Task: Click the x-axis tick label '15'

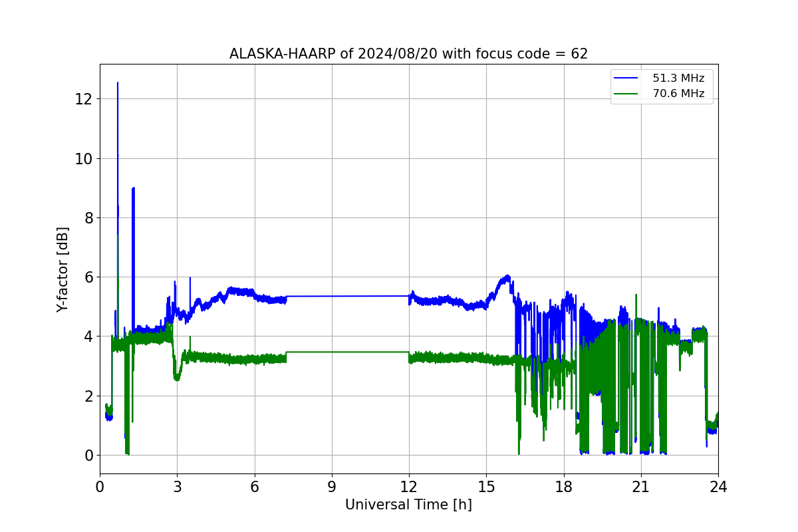Action: point(486,486)
